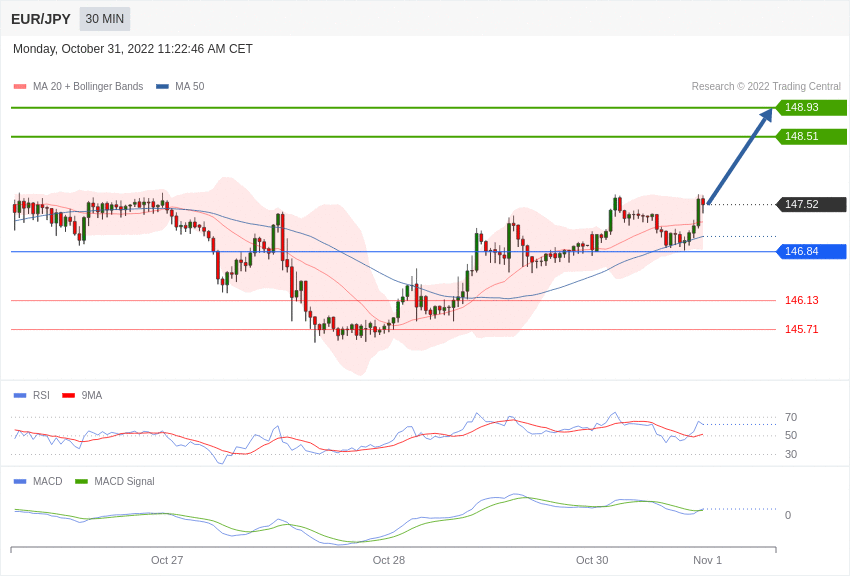Click the 9MA legend red swatch

(69, 396)
